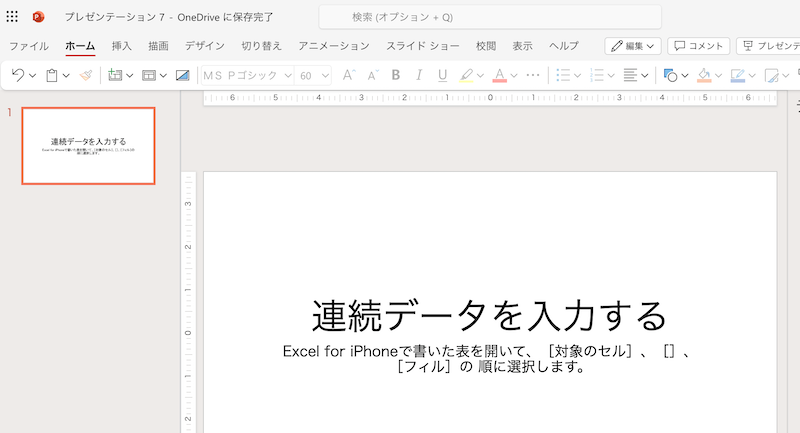Viewport: 800px width, 433px height.
Task: Click the search box 検索
Action: point(490,17)
